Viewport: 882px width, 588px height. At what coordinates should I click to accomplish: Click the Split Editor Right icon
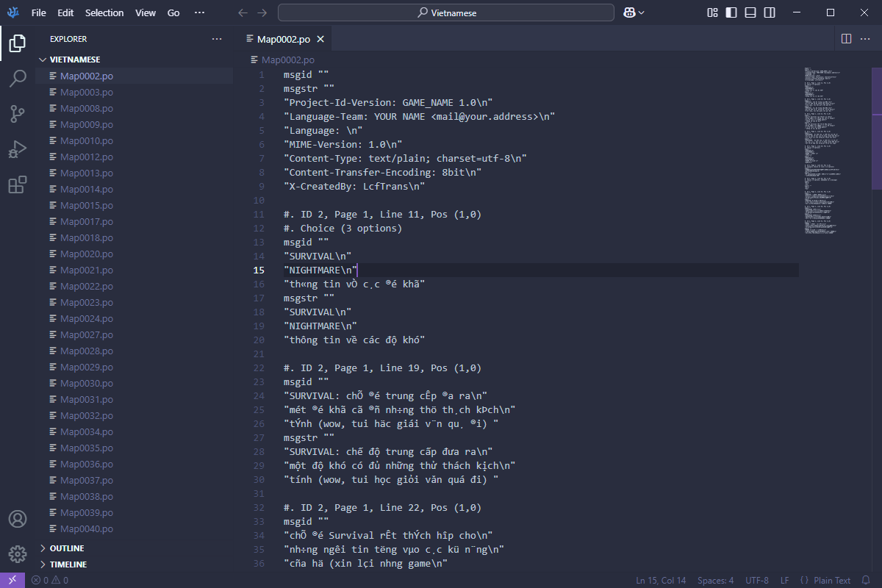[x=846, y=39]
